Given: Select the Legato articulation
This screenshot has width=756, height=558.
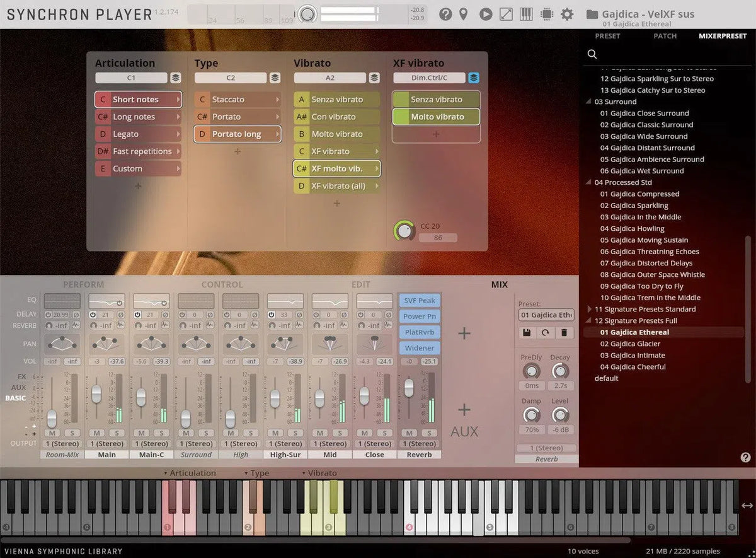Looking at the screenshot, I should (x=138, y=134).
